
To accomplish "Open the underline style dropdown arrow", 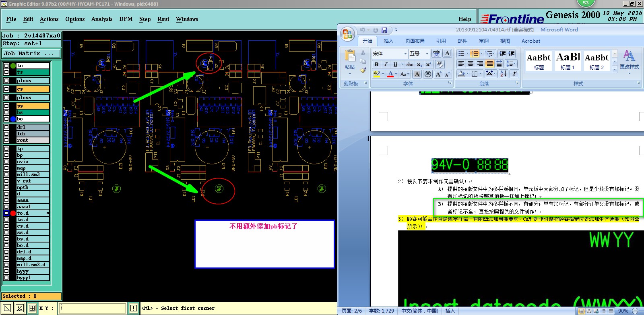I will click(x=402, y=64).
